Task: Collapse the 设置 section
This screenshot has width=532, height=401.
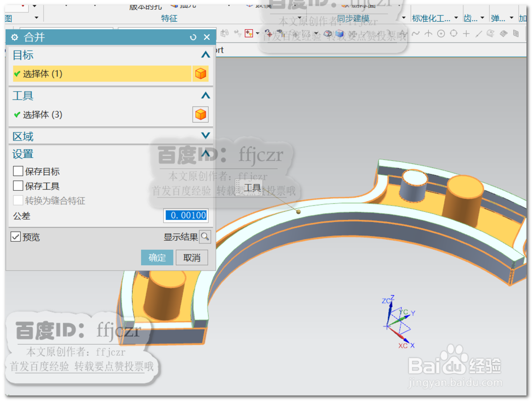Action: pyautogui.click(x=205, y=154)
